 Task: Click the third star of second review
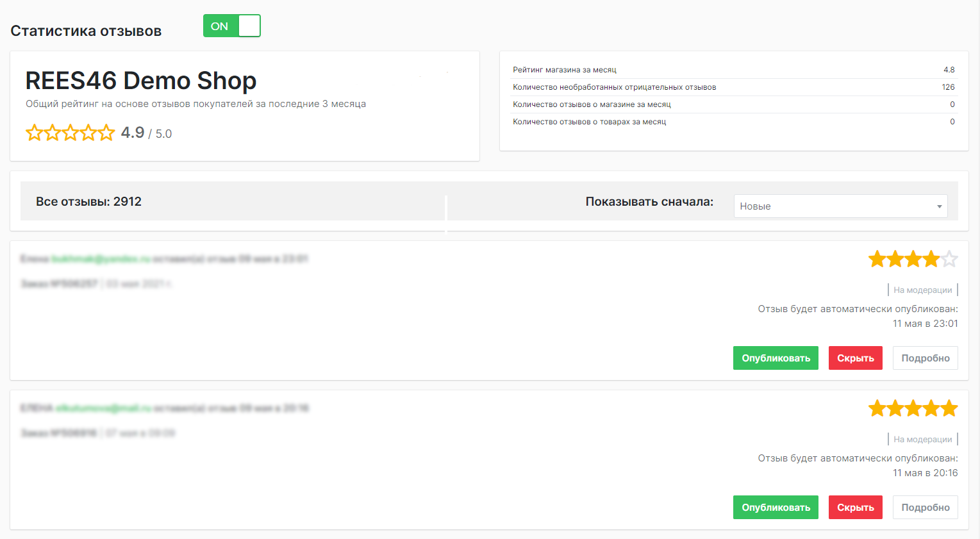913,409
